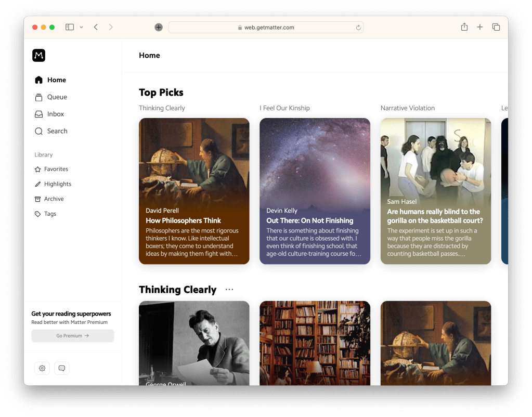Open the feedback chat bubble icon
The height and width of the screenshot is (417, 532).
pos(61,368)
